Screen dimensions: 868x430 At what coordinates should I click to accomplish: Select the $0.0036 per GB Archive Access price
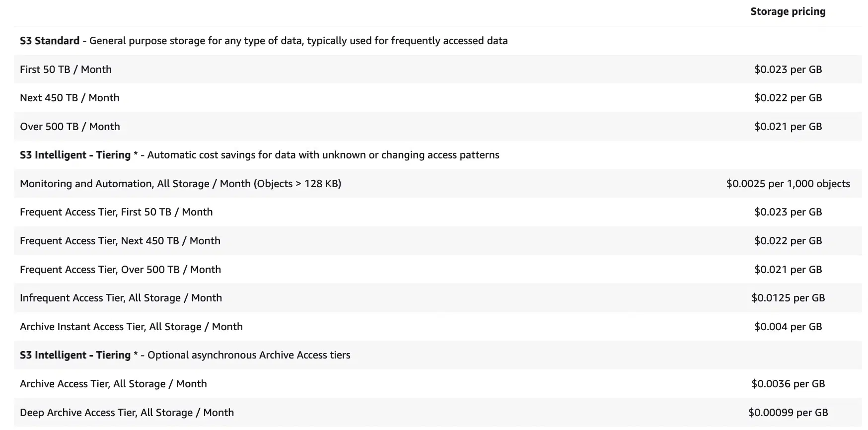788,384
